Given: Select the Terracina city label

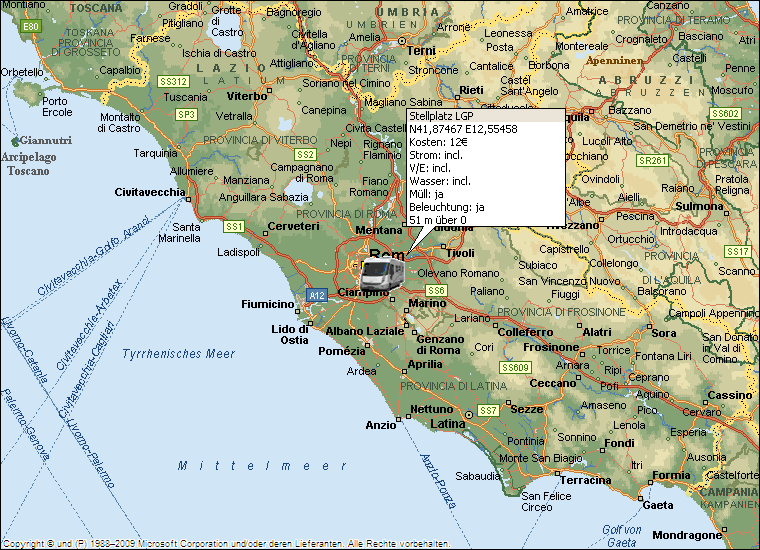Looking at the screenshot, I should point(584,480).
